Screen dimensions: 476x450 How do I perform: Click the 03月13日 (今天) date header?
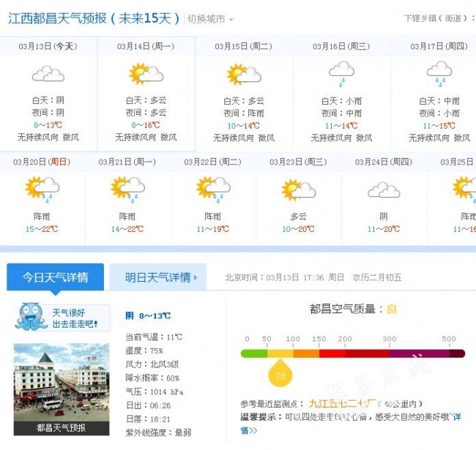pyautogui.click(x=48, y=46)
